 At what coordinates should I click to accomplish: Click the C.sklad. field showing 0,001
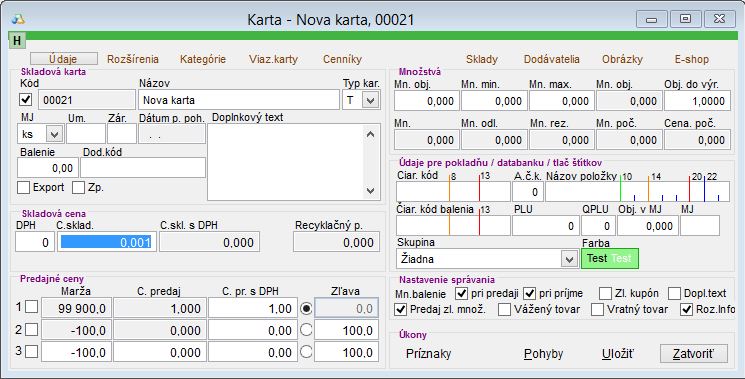pos(106,242)
